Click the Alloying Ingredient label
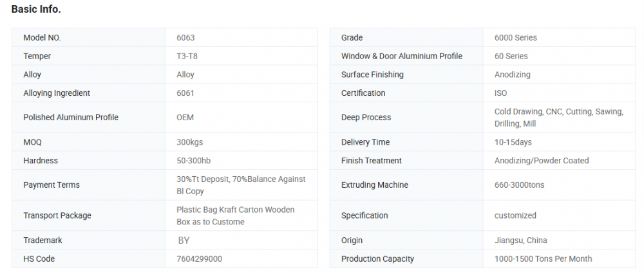 click(x=57, y=93)
